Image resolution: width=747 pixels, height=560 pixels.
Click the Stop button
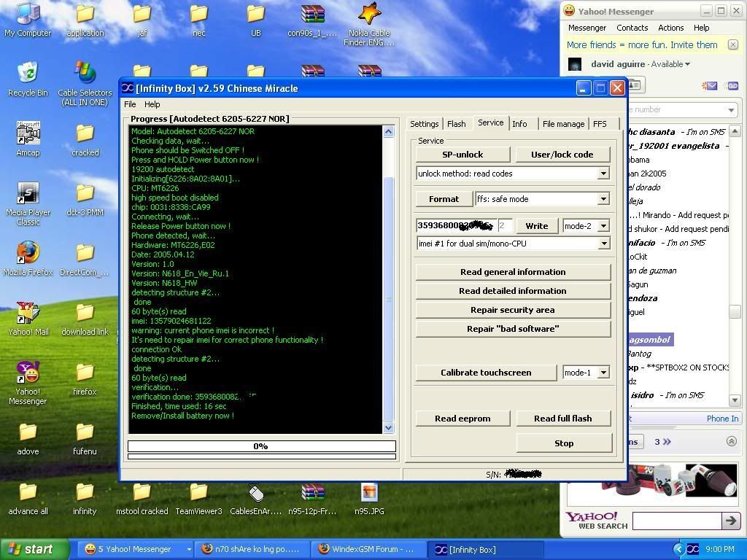tap(563, 443)
